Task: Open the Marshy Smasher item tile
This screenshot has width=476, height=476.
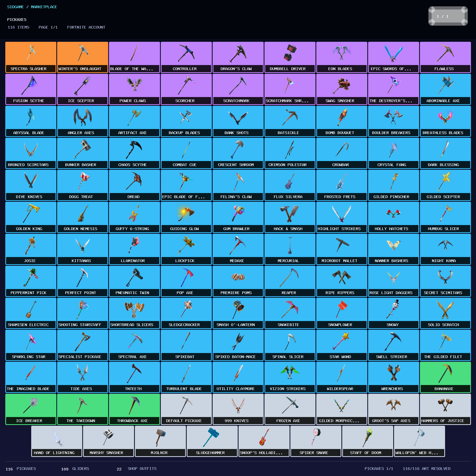Action: click(109, 441)
